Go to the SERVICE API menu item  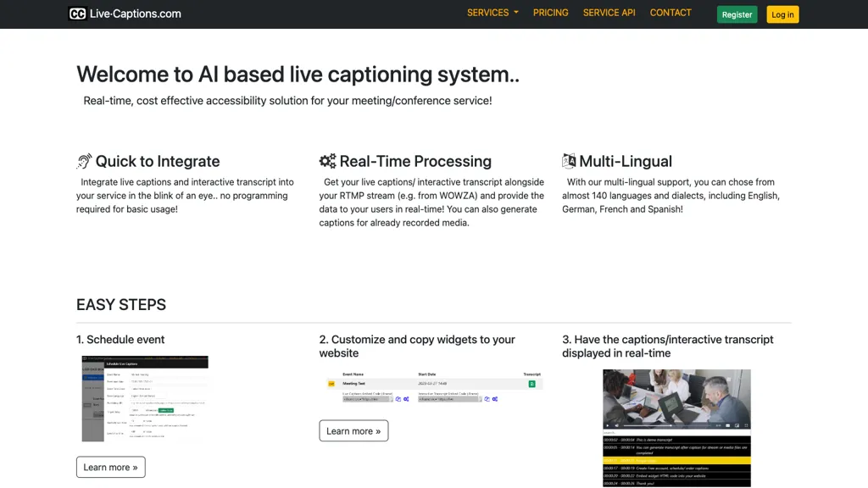tap(609, 13)
